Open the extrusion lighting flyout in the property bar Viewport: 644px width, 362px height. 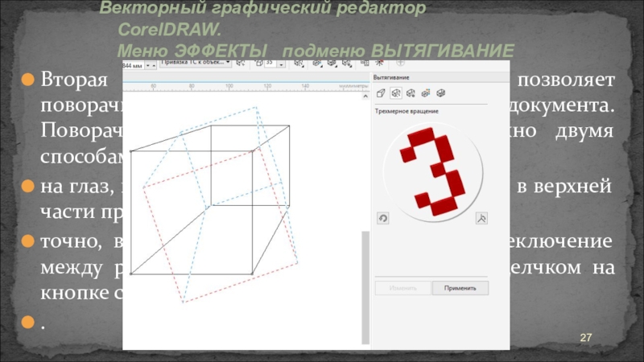point(347,64)
